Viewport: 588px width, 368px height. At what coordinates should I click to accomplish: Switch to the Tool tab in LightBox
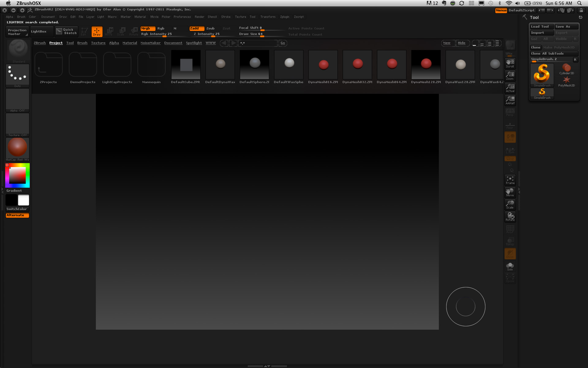click(70, 43)
